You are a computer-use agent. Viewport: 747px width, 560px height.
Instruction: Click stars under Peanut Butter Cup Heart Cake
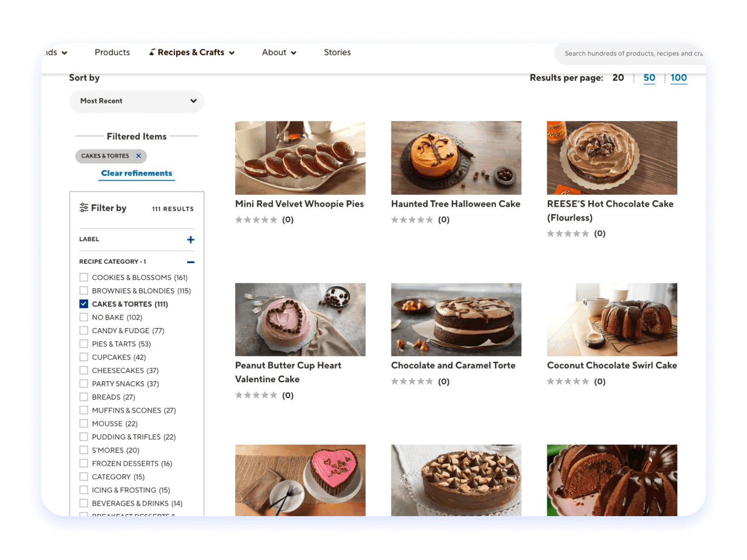pyautogui.click(x=256, y=395)
